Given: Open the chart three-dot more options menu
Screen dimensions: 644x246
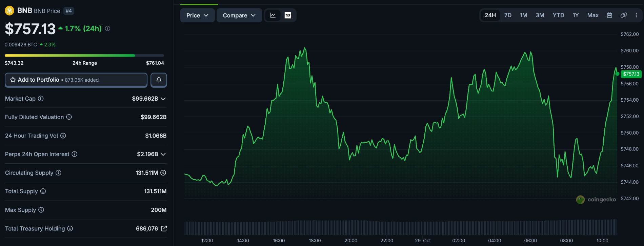Looking at the screenshot, I should click(636, 15).
